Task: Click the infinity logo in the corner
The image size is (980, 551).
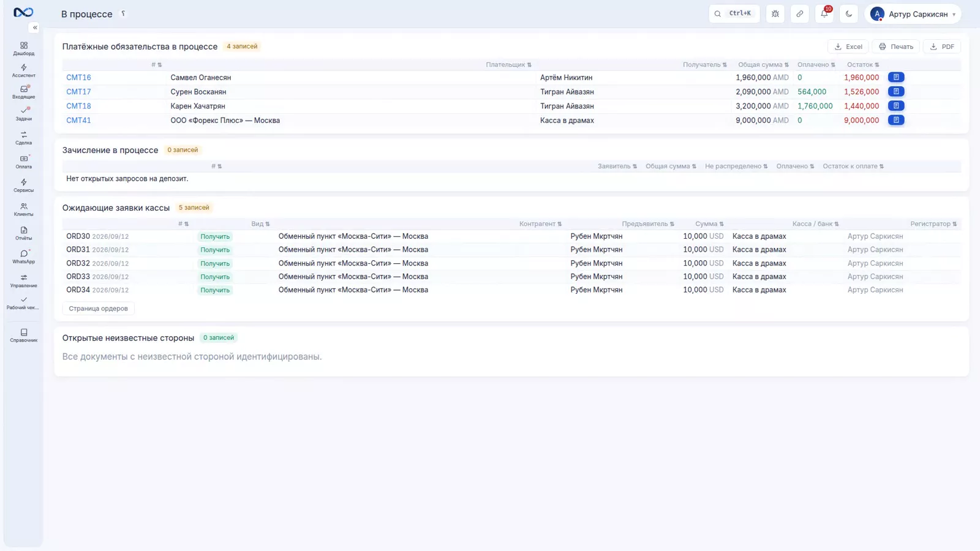Action: [23, 12]
